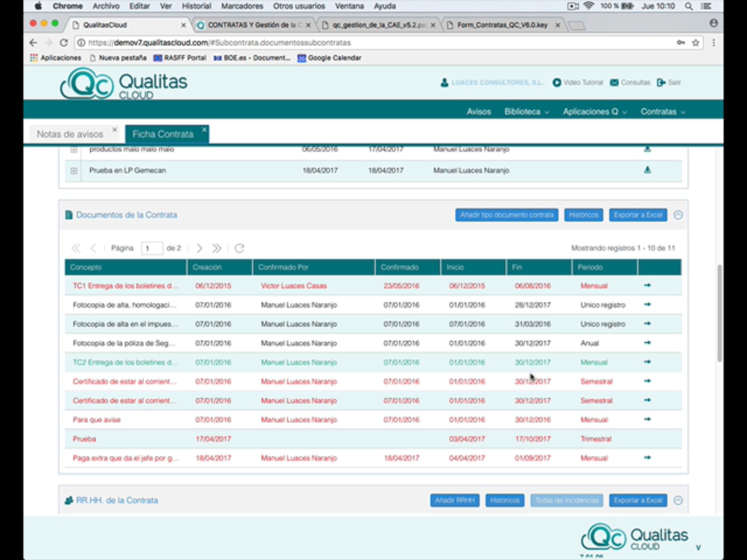Image resolution: width=747 pixels, height=560 pixels.
Task: Click the LUACES CONSULTORES, S.L. user link
Action: 492,83
